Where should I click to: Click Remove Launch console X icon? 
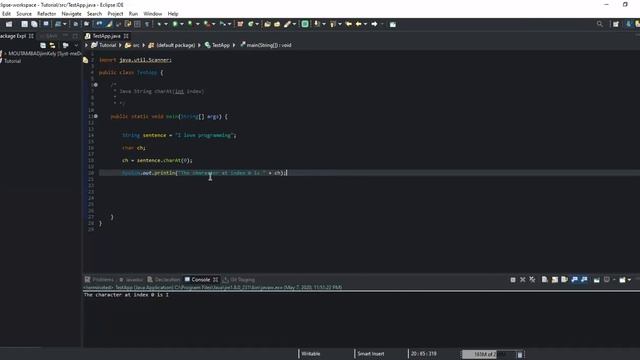(522, 280)
